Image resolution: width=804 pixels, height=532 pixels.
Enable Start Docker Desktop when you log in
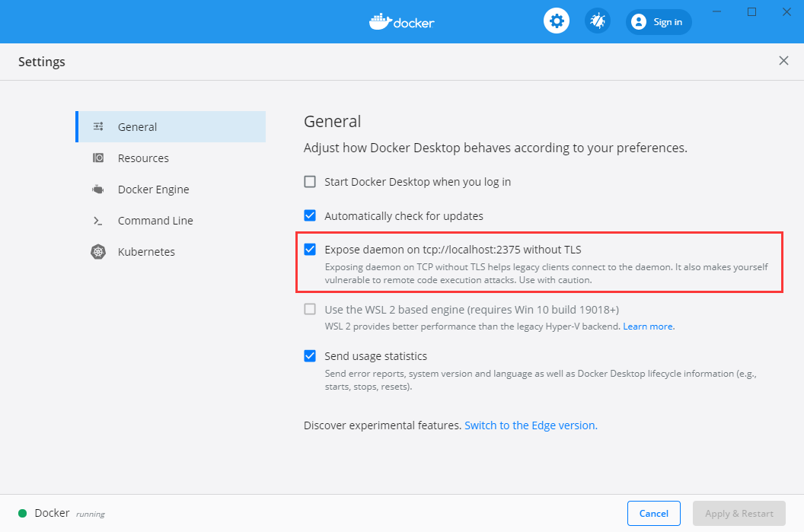click(310, 182)
